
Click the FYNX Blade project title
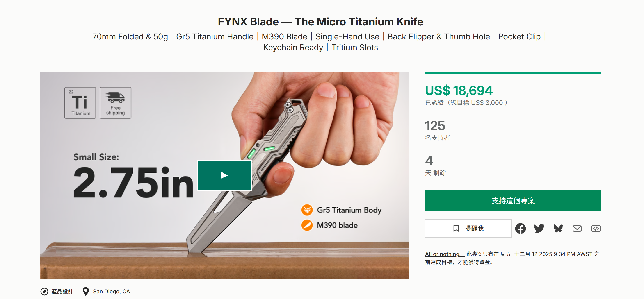(320, 22)
